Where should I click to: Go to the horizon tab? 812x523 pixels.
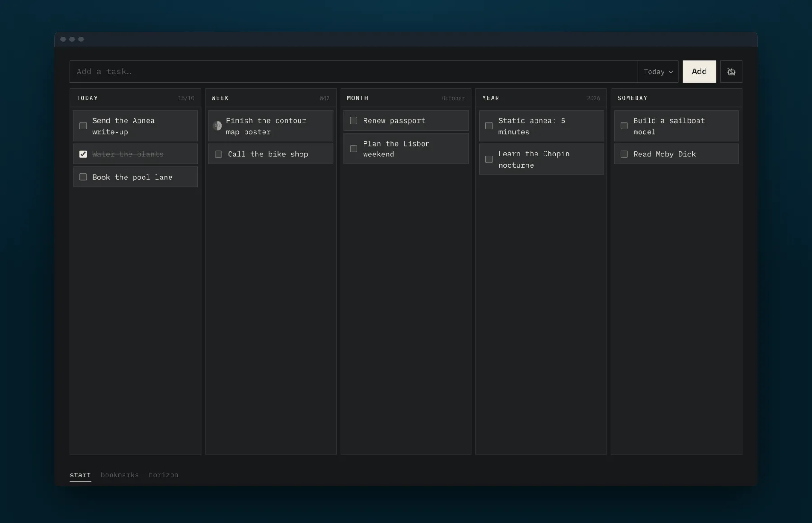tap(163, 475)
